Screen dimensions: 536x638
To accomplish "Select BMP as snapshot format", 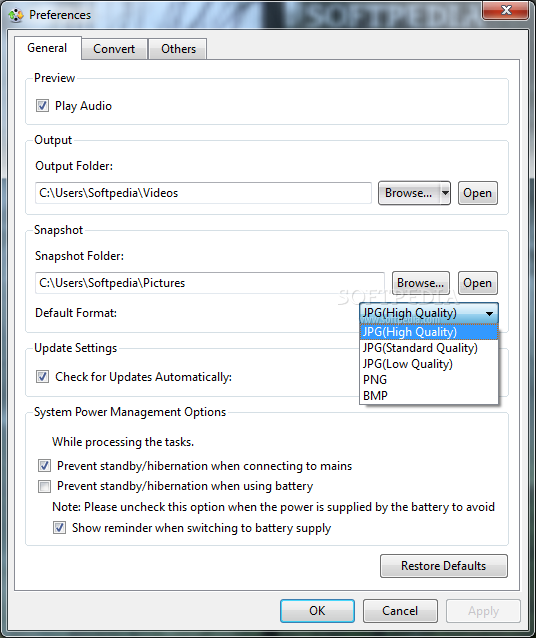I will (429, 395).
